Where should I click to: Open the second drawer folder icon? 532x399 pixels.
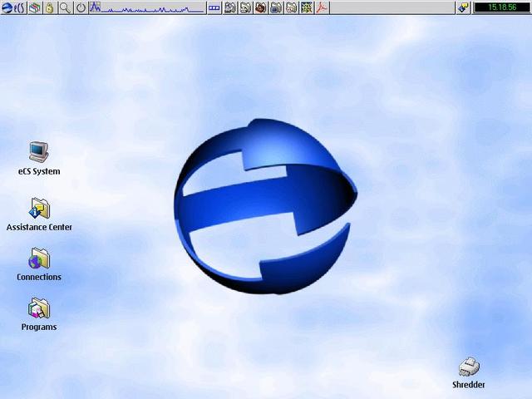tap(245, 7)
